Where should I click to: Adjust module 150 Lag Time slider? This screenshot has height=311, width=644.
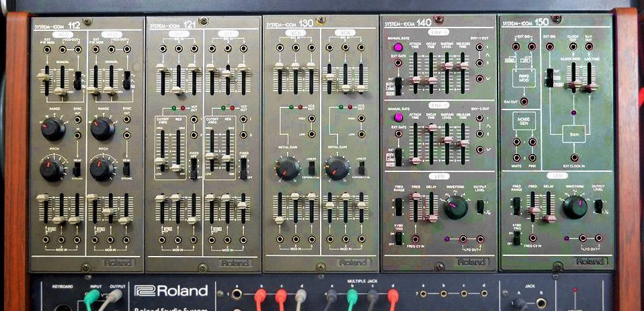click(589, 87)
